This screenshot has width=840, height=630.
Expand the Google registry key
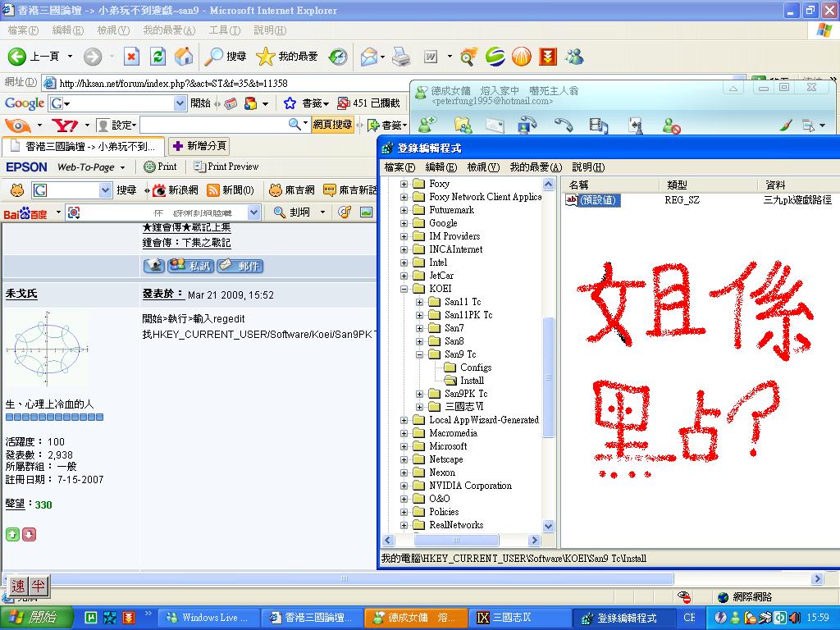tap(404, 223)
